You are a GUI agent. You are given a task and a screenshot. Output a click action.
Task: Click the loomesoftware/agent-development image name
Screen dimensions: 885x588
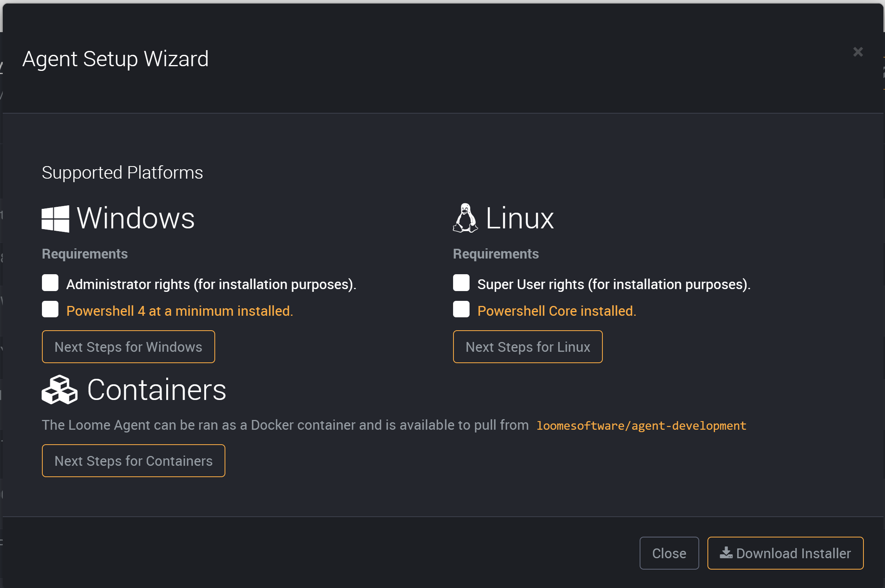tap(641, 426)
